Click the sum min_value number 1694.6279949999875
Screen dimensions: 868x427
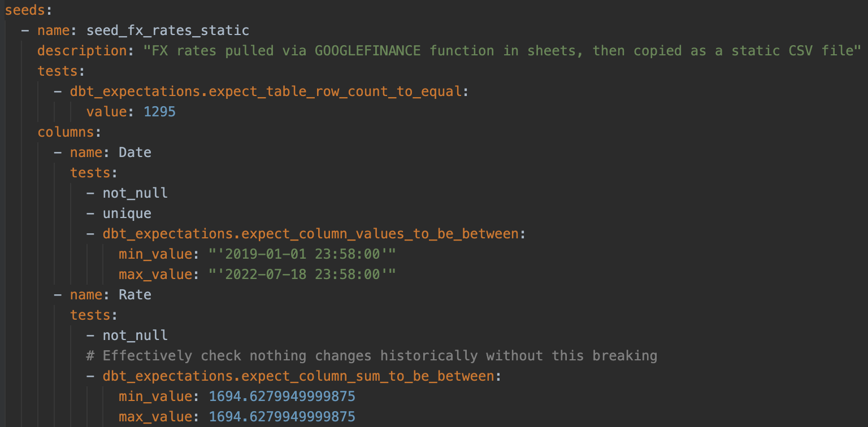[x=282, y=396]
